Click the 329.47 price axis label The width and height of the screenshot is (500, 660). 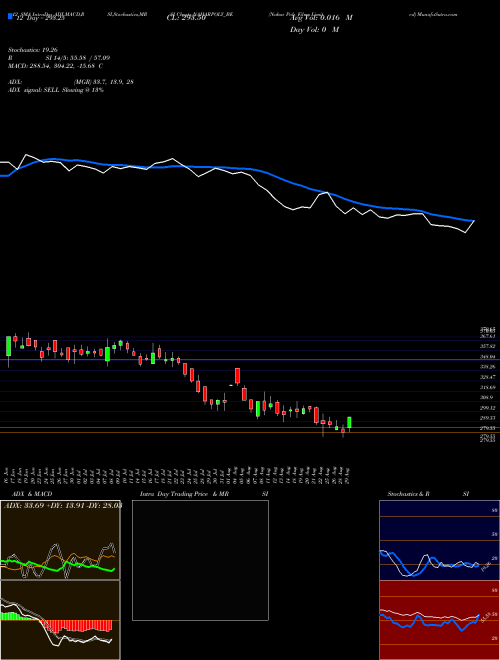tap(490, 377)
